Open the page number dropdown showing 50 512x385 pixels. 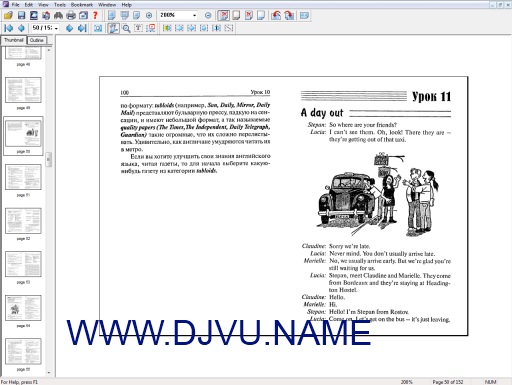coord(56,28)
